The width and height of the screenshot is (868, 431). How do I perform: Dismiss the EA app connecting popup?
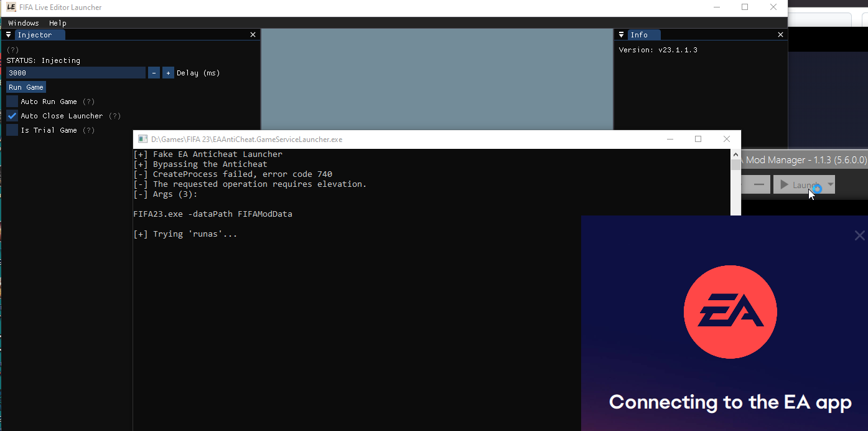[x=859, y=235]
